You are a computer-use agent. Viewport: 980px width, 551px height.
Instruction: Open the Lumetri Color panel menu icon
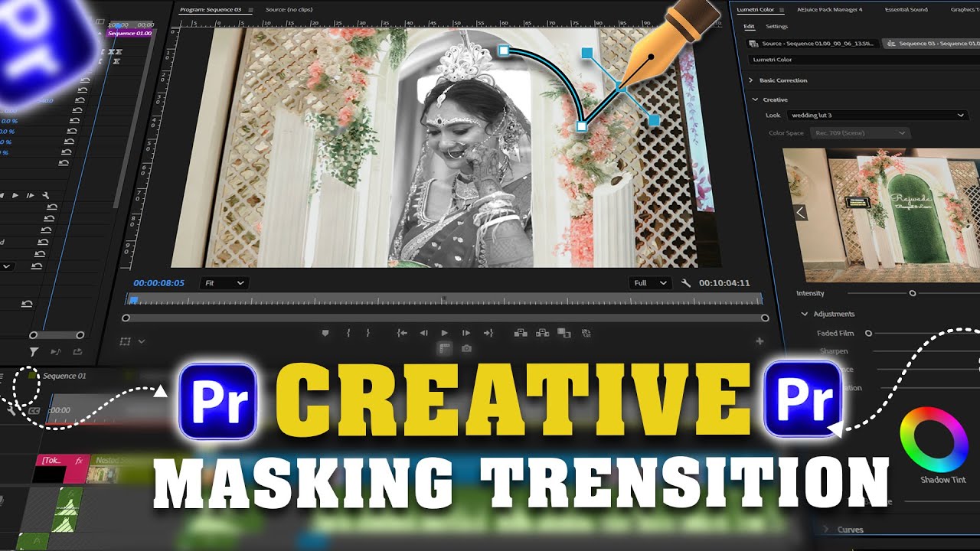pyautogui.click(x=781, y=9)
